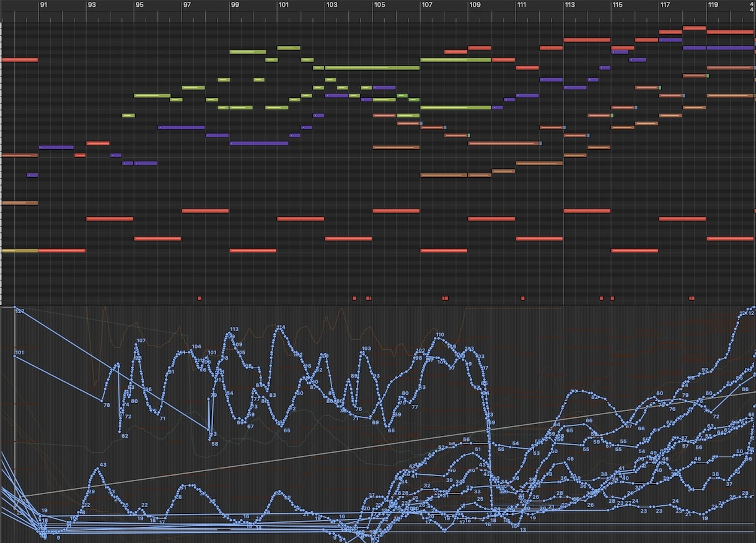
Task: Click the lowest red note starting at bar 105
Action: click(x=396, y=211)
